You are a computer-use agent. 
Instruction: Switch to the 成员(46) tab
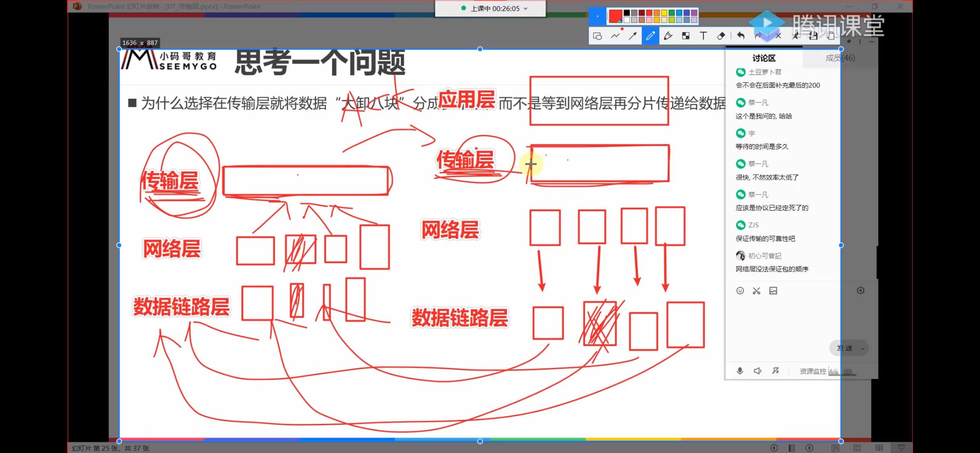(840, 58)
